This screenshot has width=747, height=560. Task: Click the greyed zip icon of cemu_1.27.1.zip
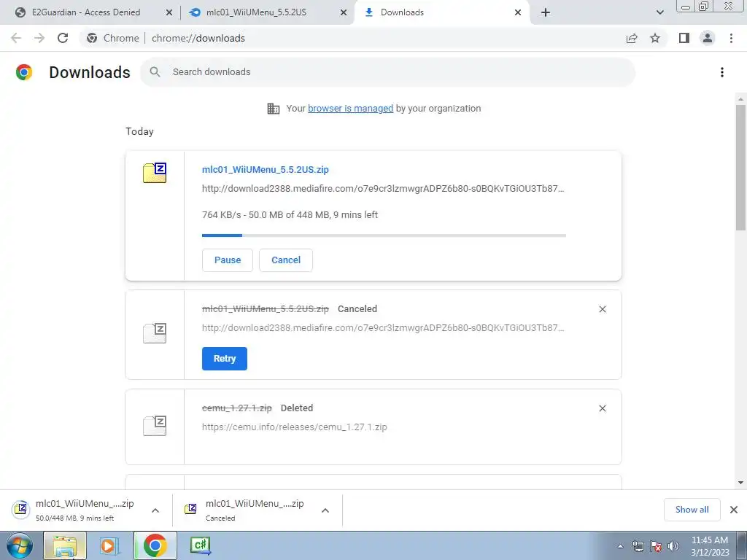point(155,425)
